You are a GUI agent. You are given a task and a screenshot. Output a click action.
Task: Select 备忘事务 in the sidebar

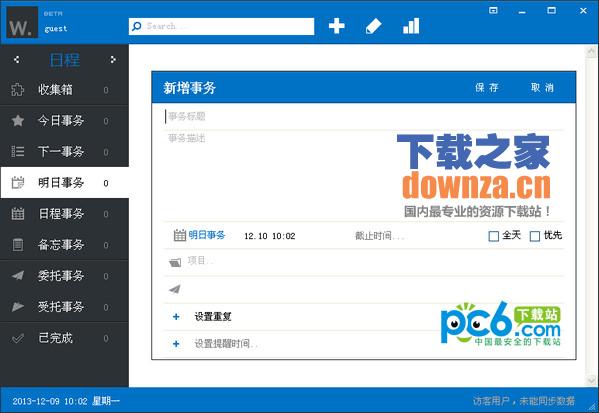(65, 245)
